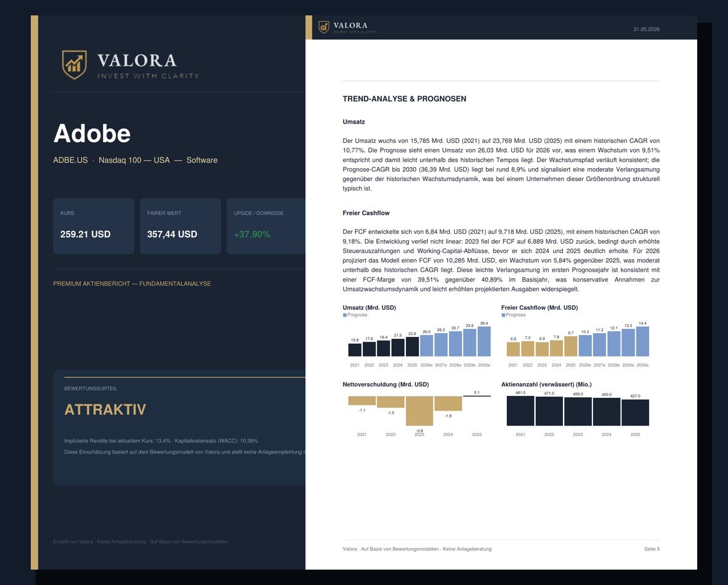Click the 2030e free cash flow bar labeled 14.4

click(642, 342)
